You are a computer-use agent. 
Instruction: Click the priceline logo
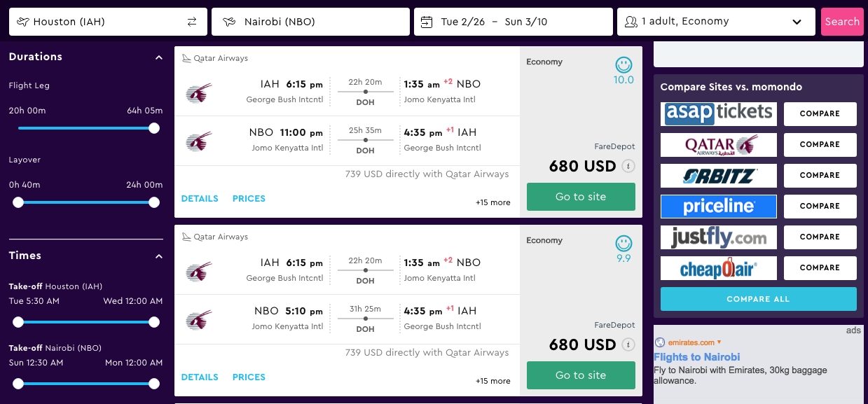click(719, 206)
